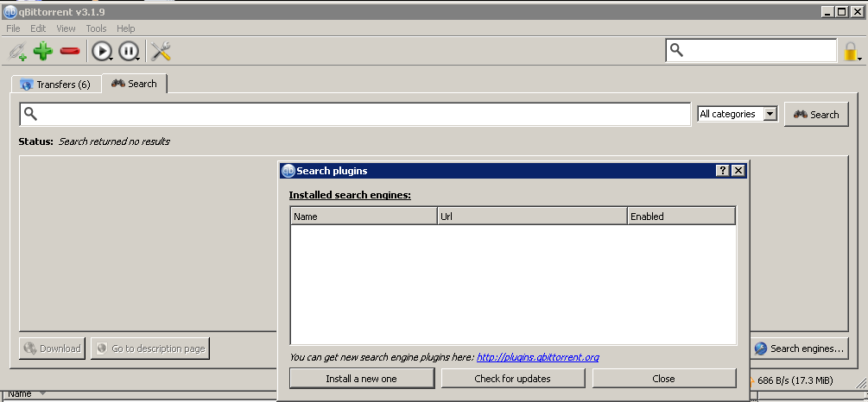This screenshot has height=402, width=868.
Task: Open the File menu
Action: coord(13,28)
